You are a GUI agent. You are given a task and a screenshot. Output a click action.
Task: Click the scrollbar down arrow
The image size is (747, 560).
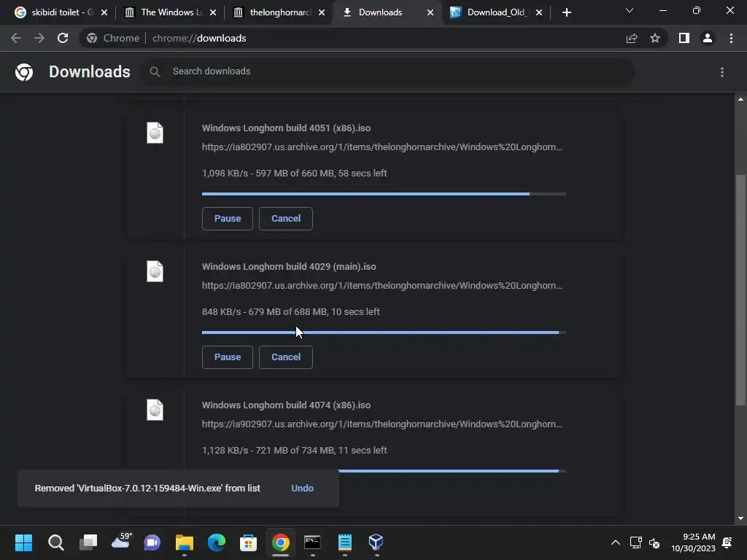(740, 518)
